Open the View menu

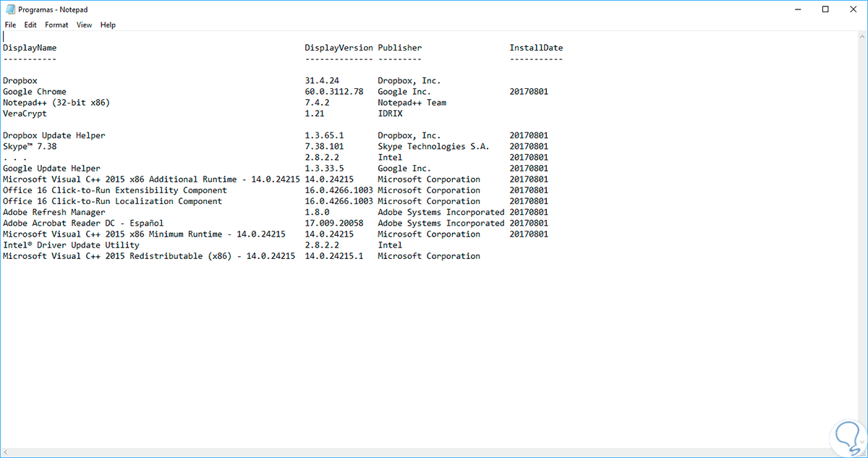tap(85, 25)
